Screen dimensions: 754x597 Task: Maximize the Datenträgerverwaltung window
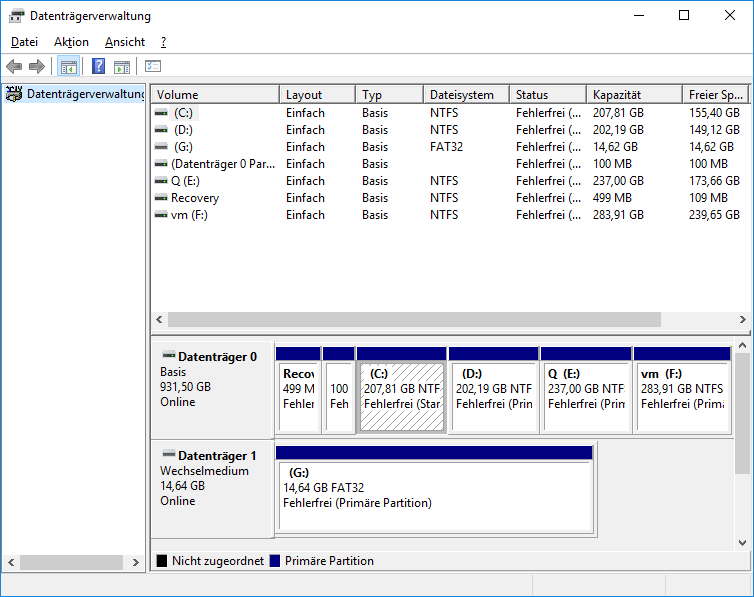pos(684,15)
